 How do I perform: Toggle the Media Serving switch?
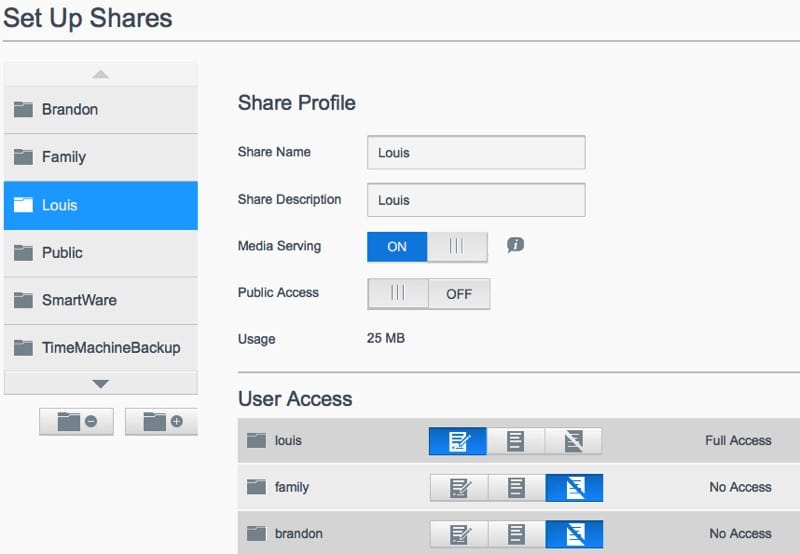coord(427,246)
